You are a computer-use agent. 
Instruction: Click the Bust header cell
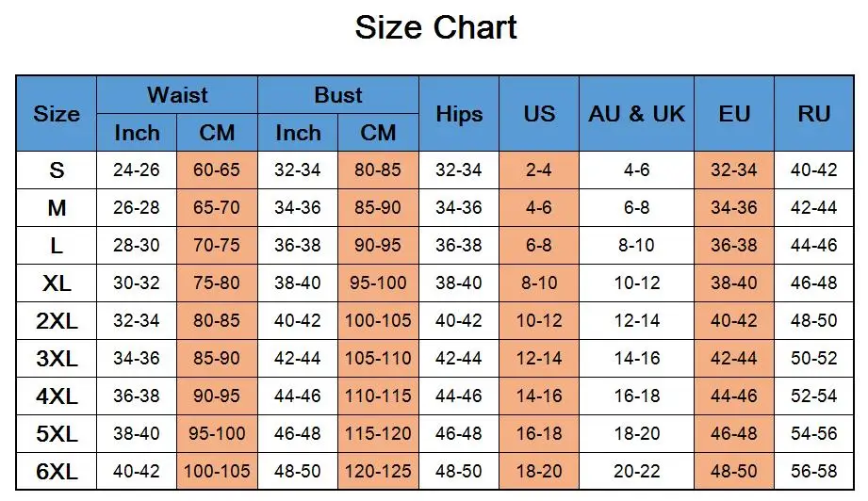[x=337, y=95]
